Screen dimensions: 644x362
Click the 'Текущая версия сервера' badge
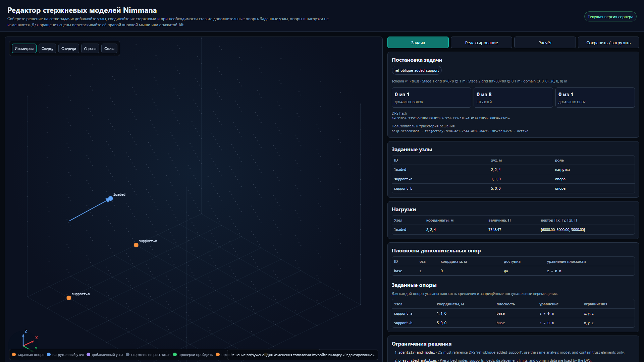tap(610, 17)
